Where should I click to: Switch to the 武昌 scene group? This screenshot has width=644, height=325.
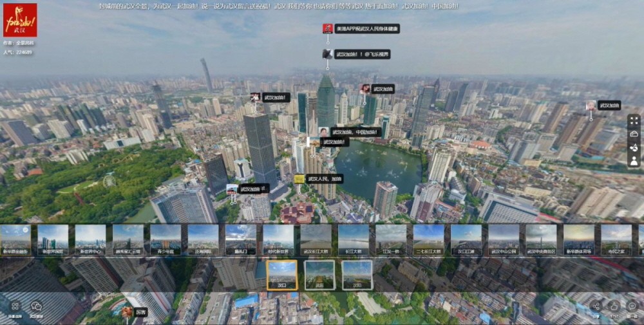pyautogui.click(x=319, y=275)
